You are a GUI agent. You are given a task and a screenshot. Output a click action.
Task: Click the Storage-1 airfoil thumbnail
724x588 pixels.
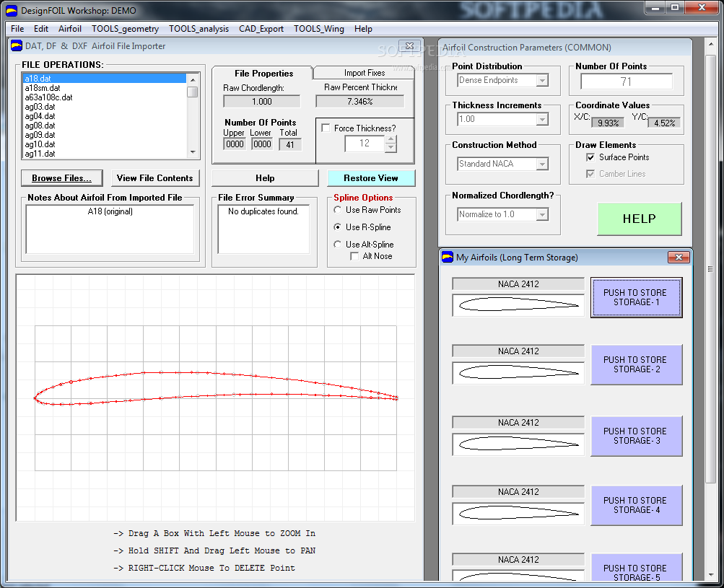coord(518,304)
